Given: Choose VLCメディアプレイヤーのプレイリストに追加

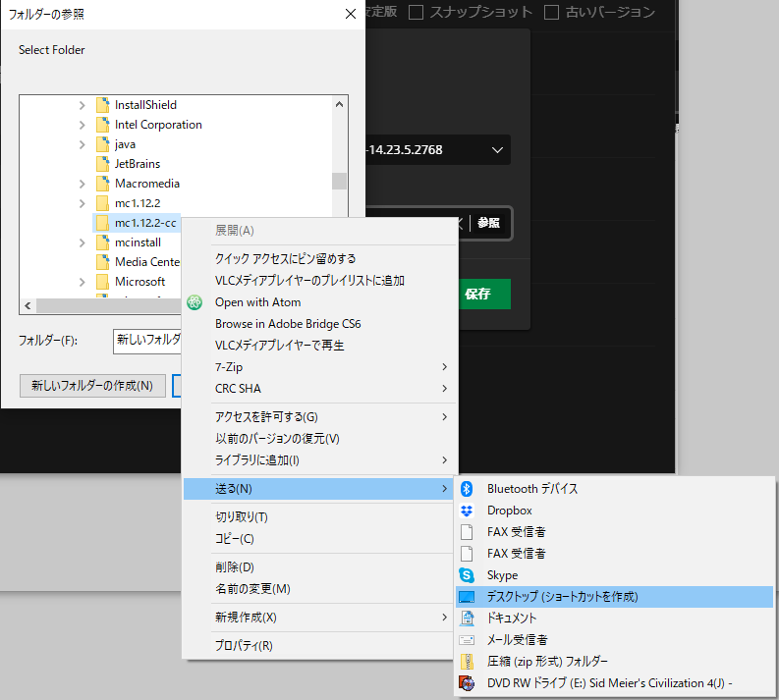Looking at the screenshot, I should coord(320,281).
